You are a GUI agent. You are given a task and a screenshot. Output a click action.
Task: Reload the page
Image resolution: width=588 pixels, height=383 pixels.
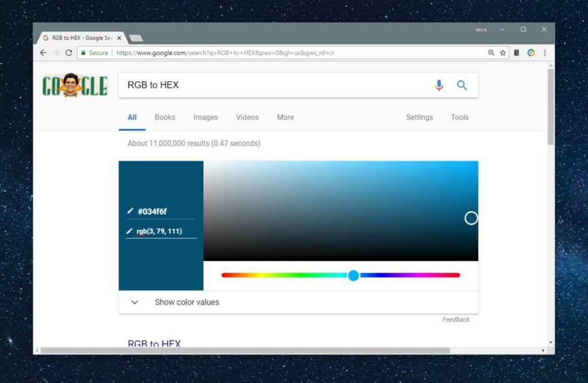(68, 52)
